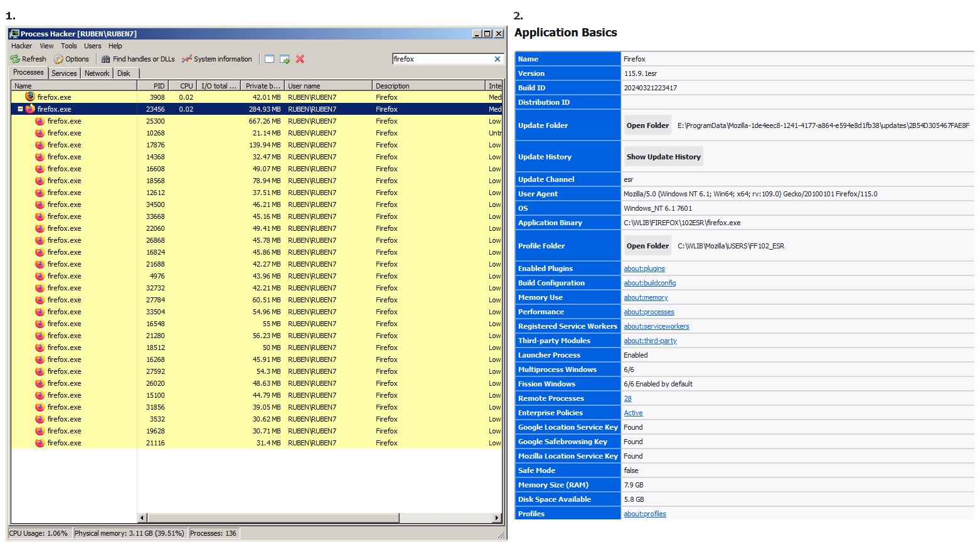Click Process Hacker title bar icon

[14, 34]
